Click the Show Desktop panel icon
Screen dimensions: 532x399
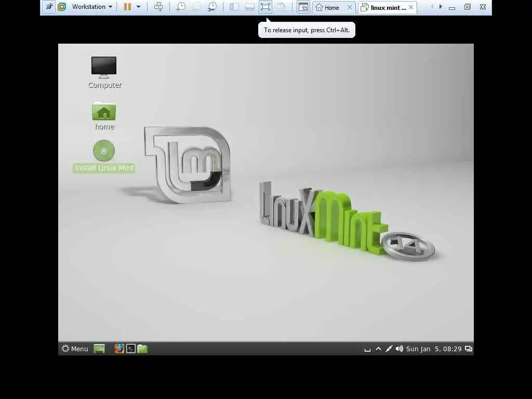pyautogui.click(x=99, y=349)
